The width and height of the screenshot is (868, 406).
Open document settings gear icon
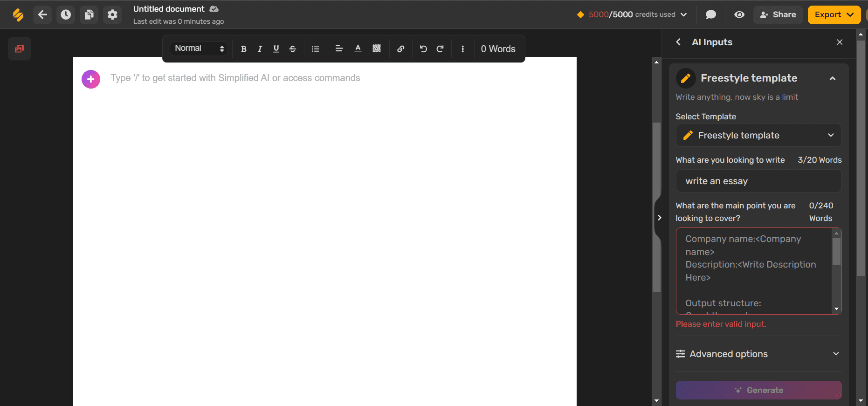(x=112, y=15)
